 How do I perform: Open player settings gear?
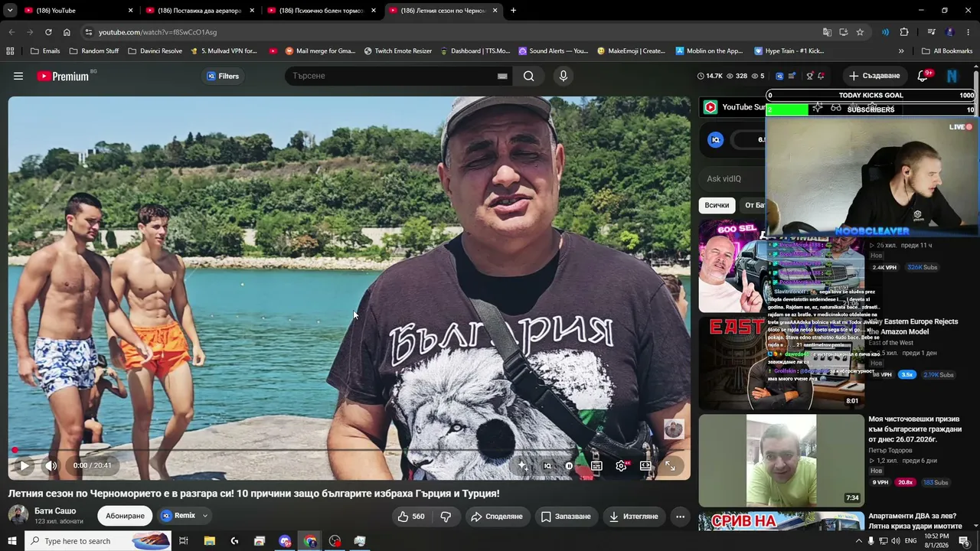[621, 465]
